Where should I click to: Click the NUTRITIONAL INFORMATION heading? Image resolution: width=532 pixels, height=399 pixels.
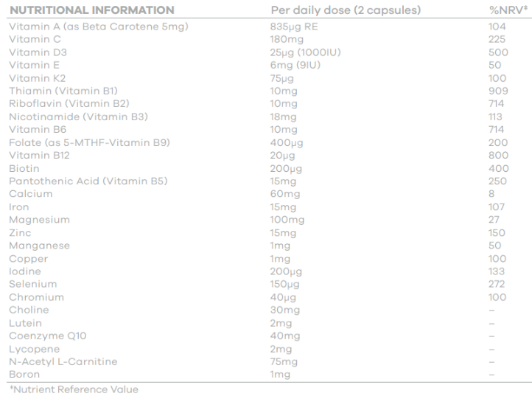(91, 10)
